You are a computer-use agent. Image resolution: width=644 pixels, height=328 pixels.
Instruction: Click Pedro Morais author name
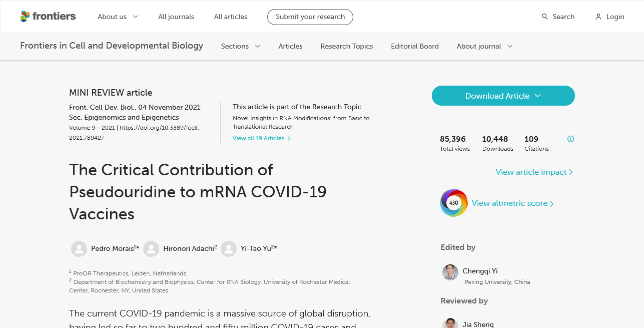[113, 248]
